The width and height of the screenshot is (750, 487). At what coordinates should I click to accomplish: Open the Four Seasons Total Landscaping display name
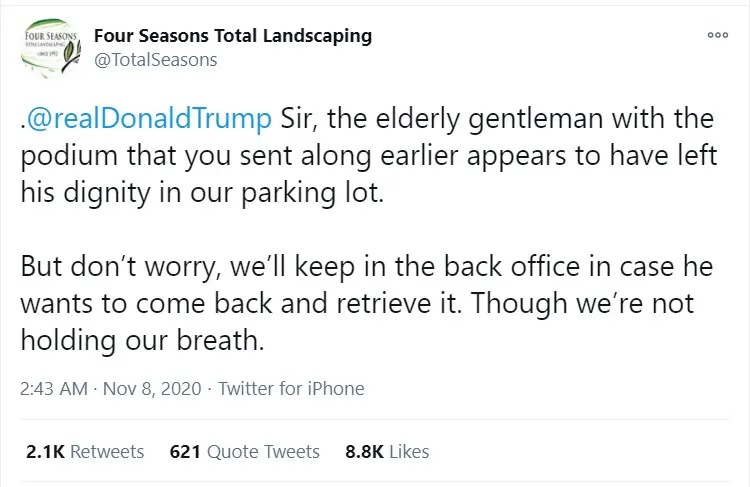click(x=232, y=36)
